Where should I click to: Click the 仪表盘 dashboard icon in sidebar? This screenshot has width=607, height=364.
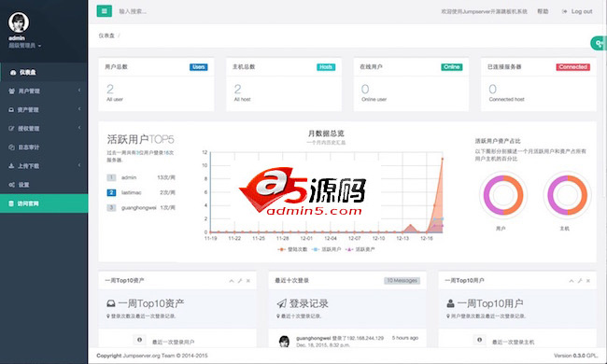coord(13,73)
